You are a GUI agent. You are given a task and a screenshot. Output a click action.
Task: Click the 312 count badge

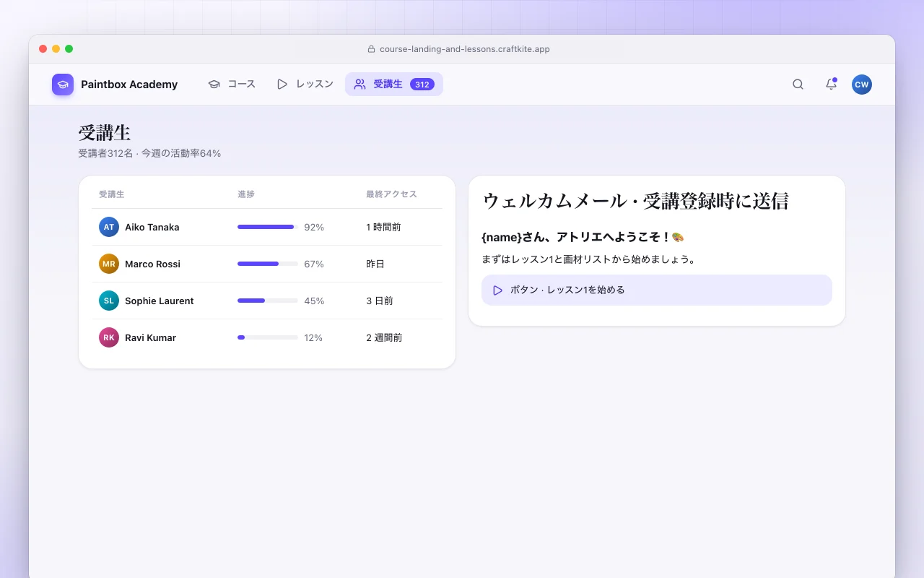[422, 85]
